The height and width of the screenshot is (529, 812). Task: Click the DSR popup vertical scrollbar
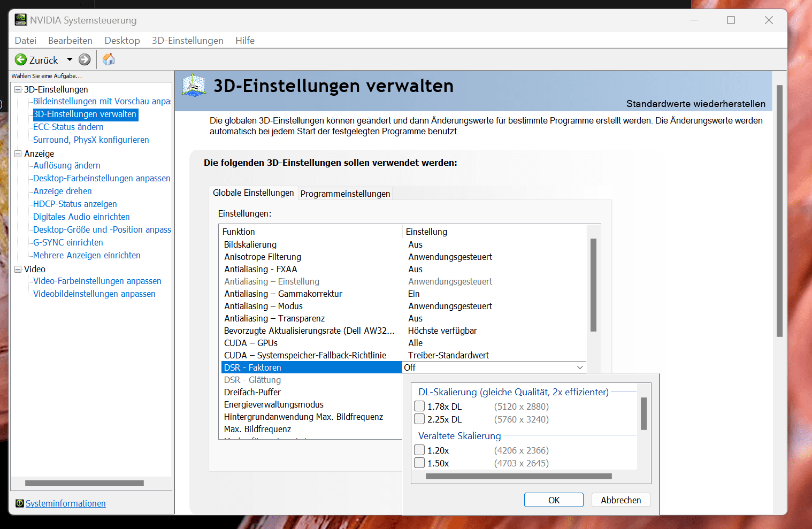644,413
